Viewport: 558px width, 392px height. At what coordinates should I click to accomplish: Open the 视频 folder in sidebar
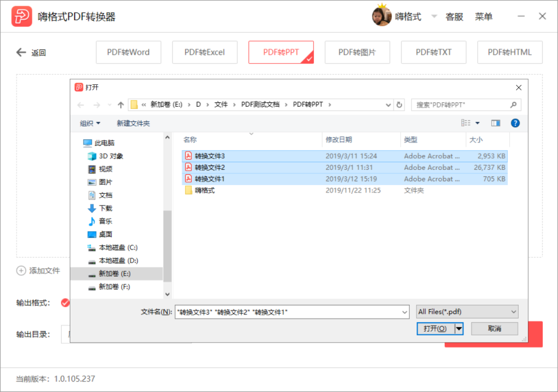point(100,169)
